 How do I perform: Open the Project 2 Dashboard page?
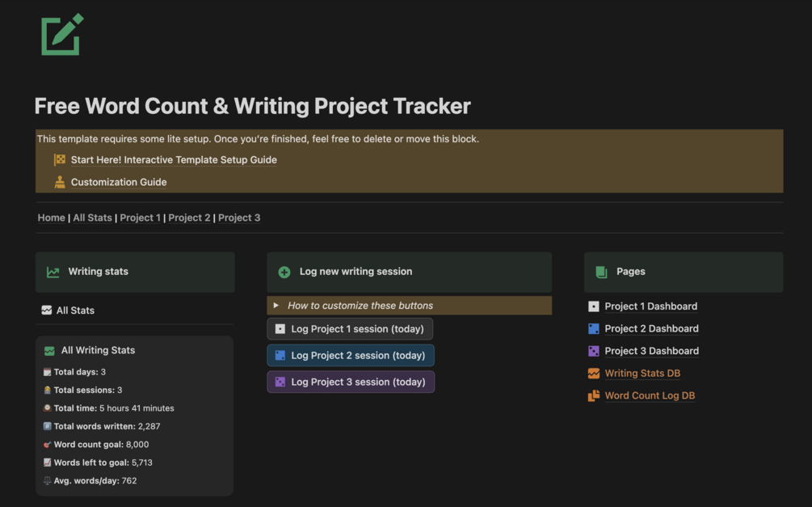coord(651,329)
